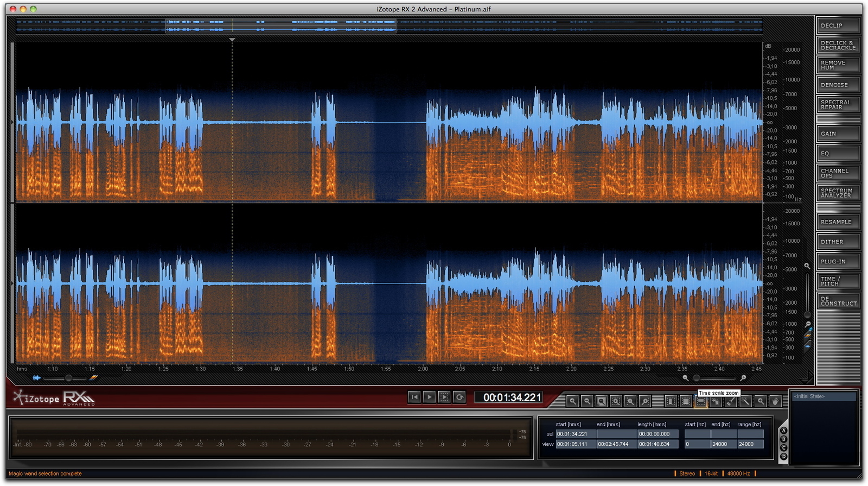Image resolution: width=868 pixels, height=486 pixels.
Task: Open the EQ module
Action: (838, 154)
